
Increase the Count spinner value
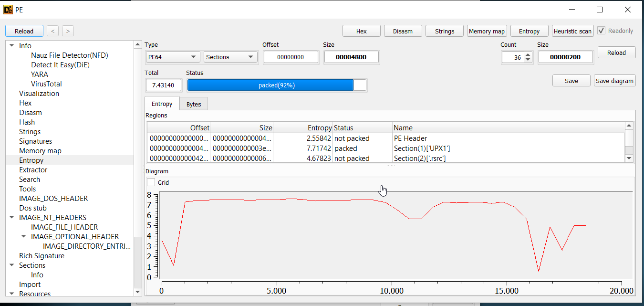point(528,54)
